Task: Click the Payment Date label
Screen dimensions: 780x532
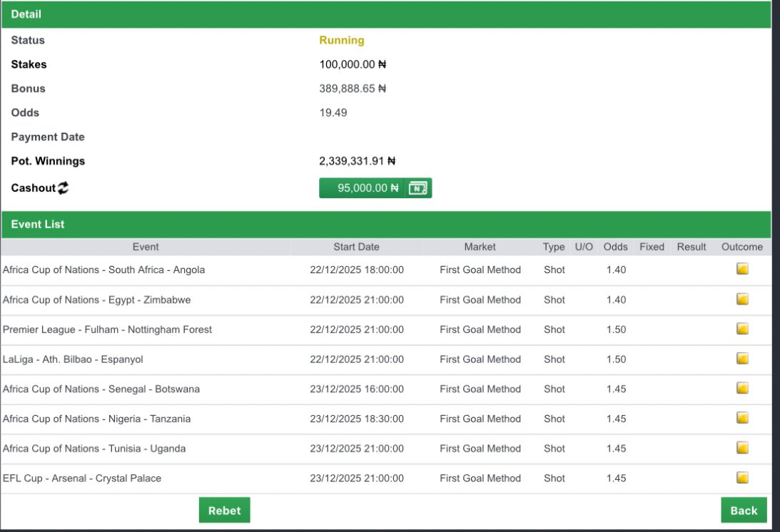Action: pyautogui.click(x=48, y=137)
